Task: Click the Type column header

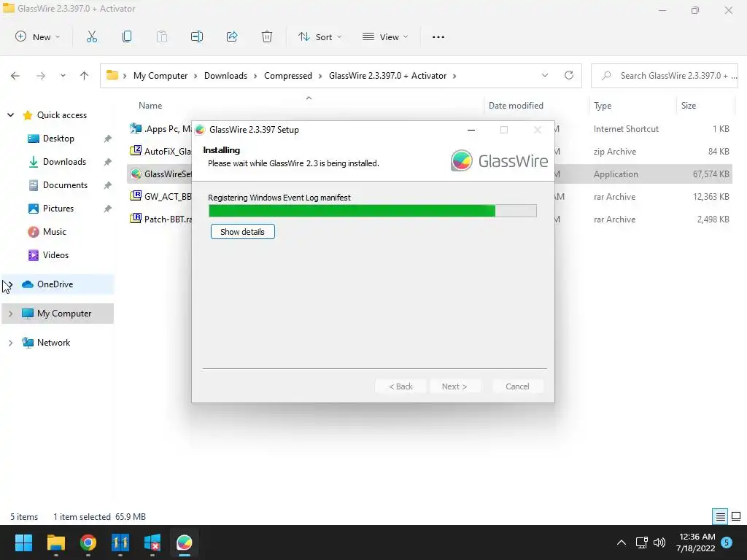Action: (602, 105)
